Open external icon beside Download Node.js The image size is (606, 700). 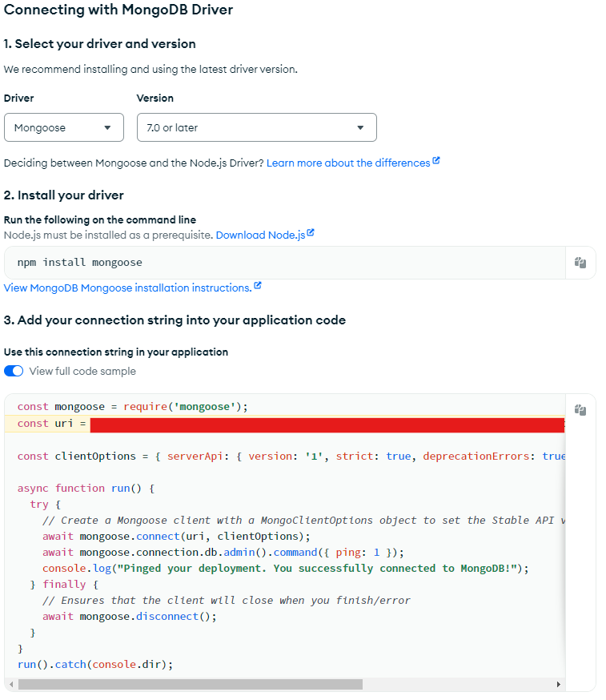click(311, 233)
